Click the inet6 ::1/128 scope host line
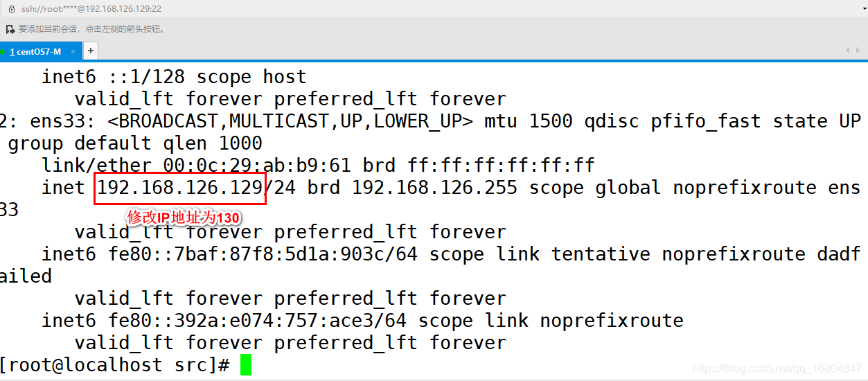The height and width of the screenshot is (381, 868). pos(174,77)
